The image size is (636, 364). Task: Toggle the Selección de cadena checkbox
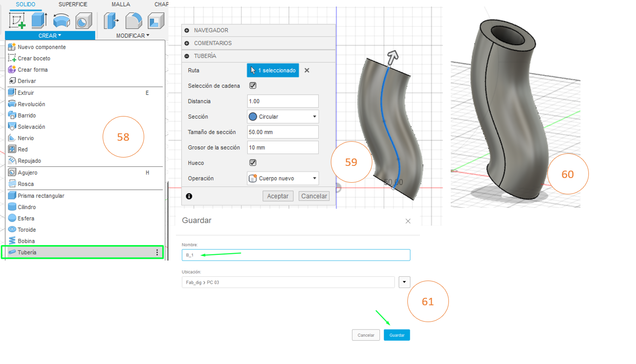click(253, 86)
